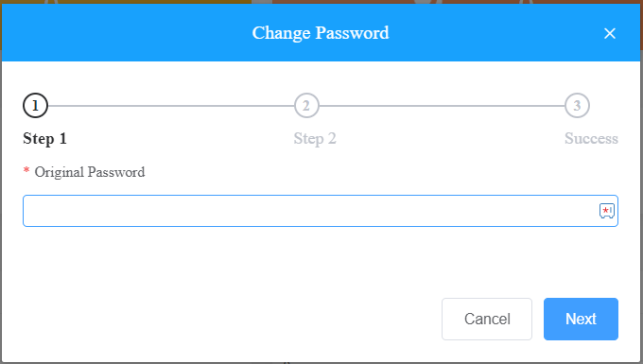The image size is (643, 364).
Task: Click the red required asterisk
Action: point(26,170)
